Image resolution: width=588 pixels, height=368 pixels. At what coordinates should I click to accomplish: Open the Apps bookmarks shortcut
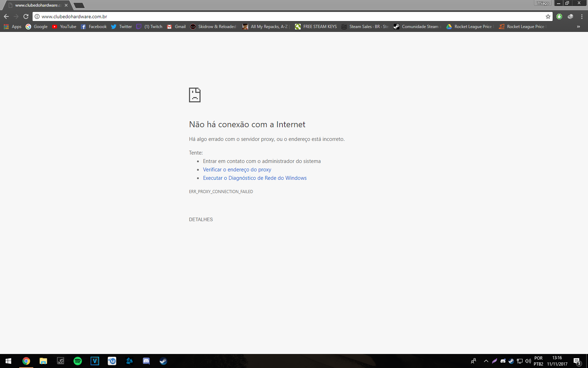[x=13, y=27]
